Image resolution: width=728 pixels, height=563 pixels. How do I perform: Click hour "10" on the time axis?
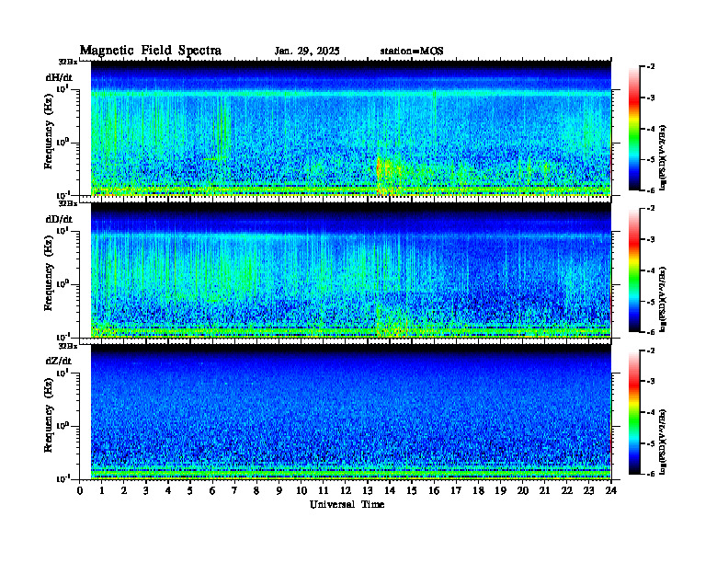pos(301,491)
